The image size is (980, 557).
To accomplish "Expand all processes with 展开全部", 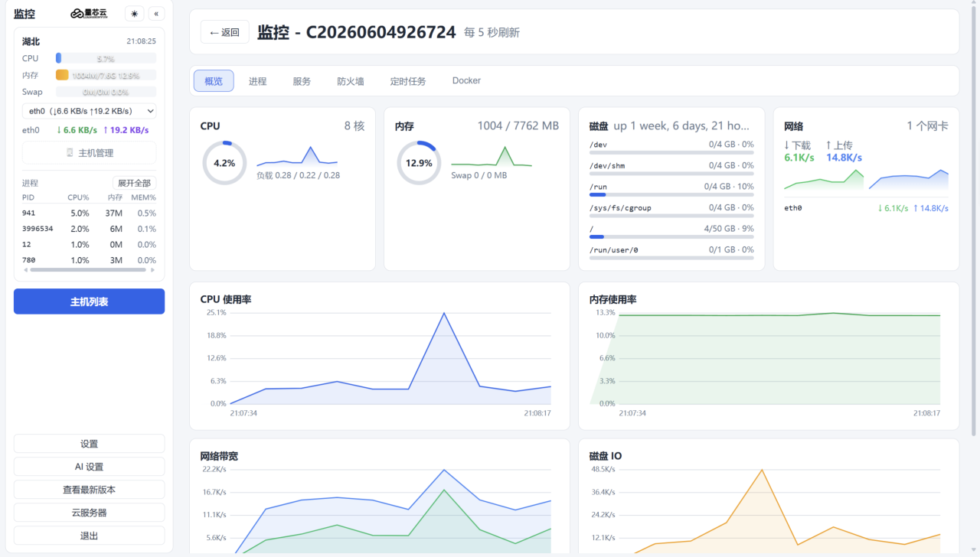I will click(134, 183).
